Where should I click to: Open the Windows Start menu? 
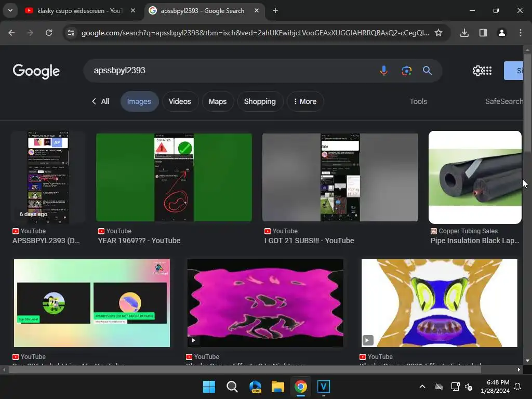pyautogui.click(x=209, y=387)
